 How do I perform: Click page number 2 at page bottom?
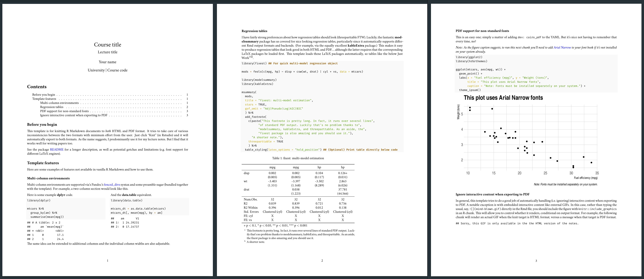tap(322, 260)
